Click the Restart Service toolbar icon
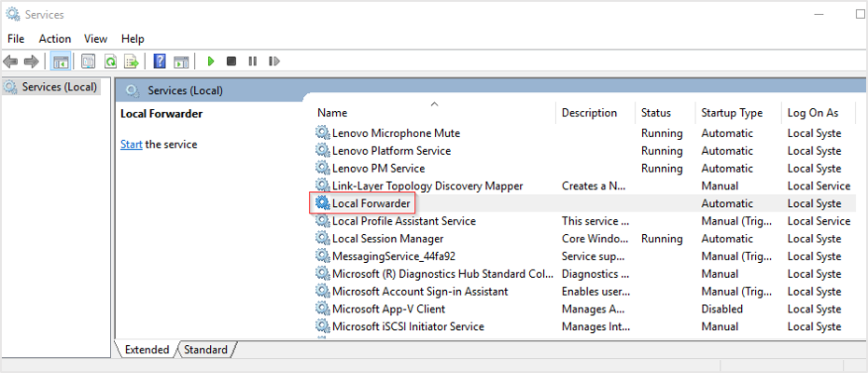868x373 pixels. click(273, 61)
